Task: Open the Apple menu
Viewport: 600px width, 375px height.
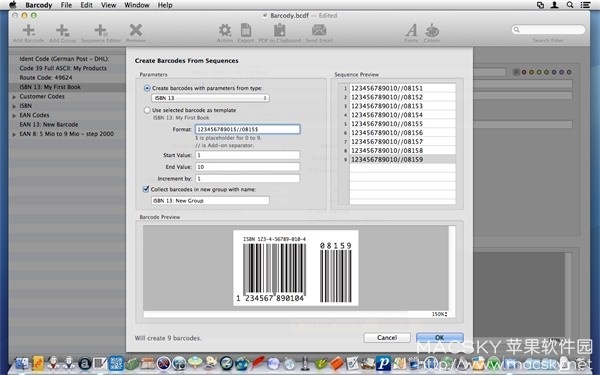Action: click(x=13, y=5)
